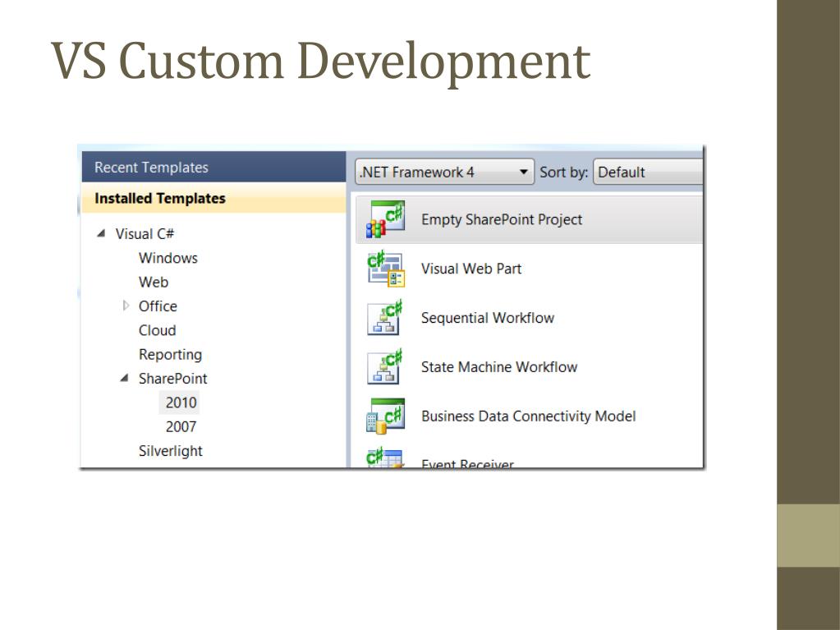
Task: Select the Cloud template category
Action: pyautogui.click(x=157, y=330)
